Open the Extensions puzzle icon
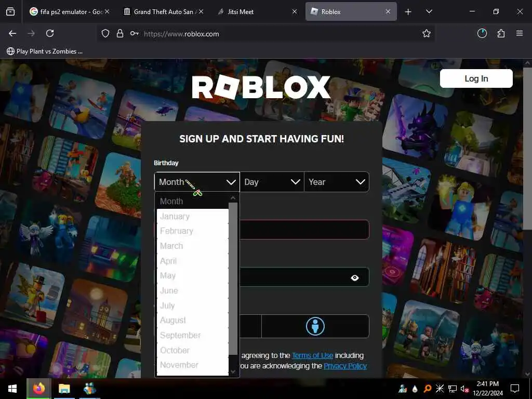 [501, 33]
